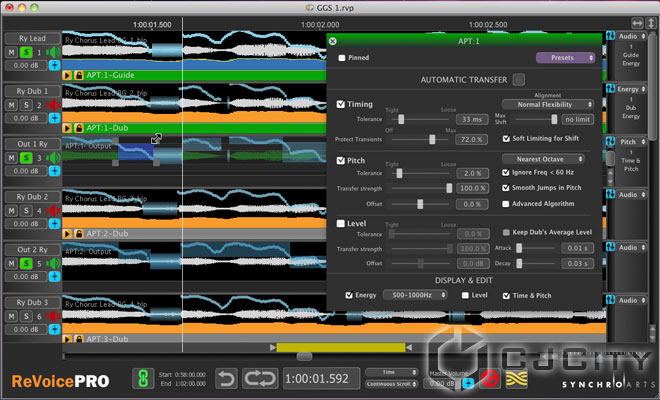The width and height of the screenshot is (660, 400).
Task: Uncheck the Time & Pitch display checkbox
Action: [x=506, y=296]
